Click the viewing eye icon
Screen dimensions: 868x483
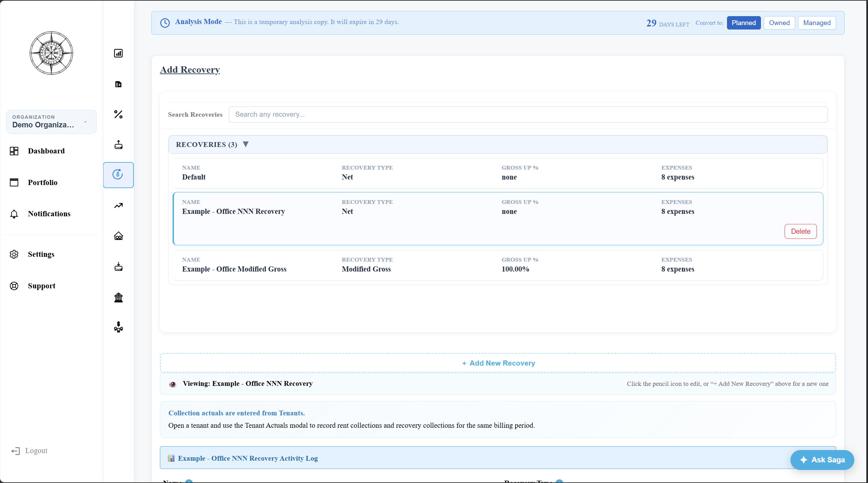173,384
